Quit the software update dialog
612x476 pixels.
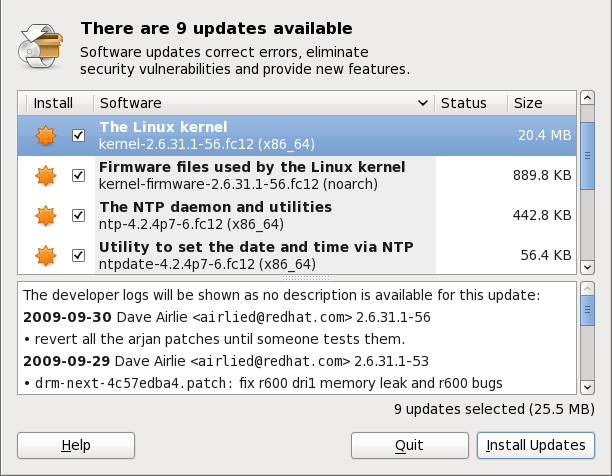point(408,445)
